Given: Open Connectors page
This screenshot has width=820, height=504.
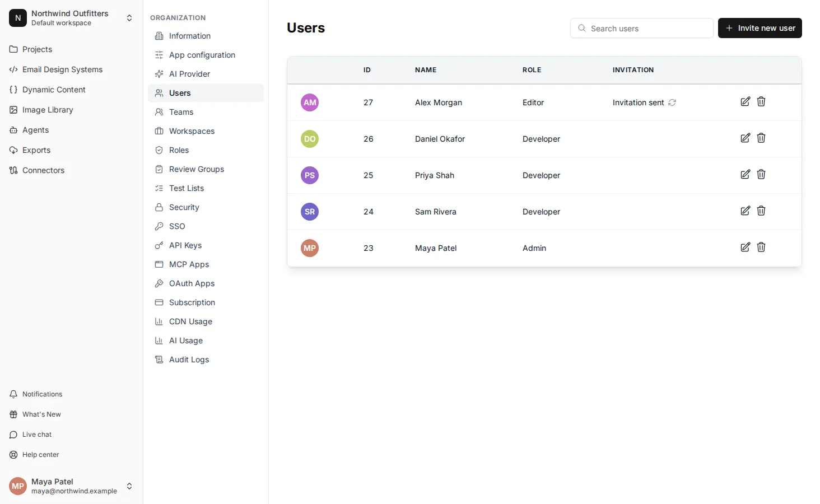Looking at the screenshot, I should 72,170.
